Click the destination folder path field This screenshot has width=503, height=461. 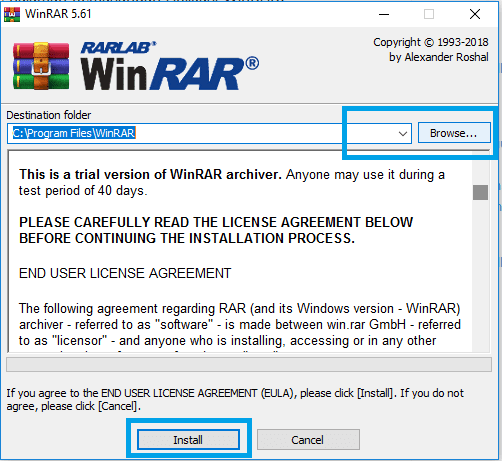pos(209,133)
